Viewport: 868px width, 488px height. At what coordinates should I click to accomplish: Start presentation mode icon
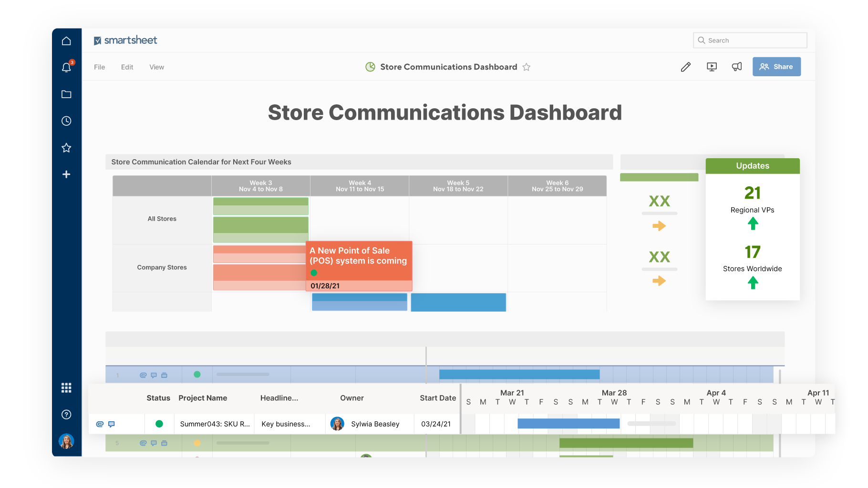(x=712, y=67)
